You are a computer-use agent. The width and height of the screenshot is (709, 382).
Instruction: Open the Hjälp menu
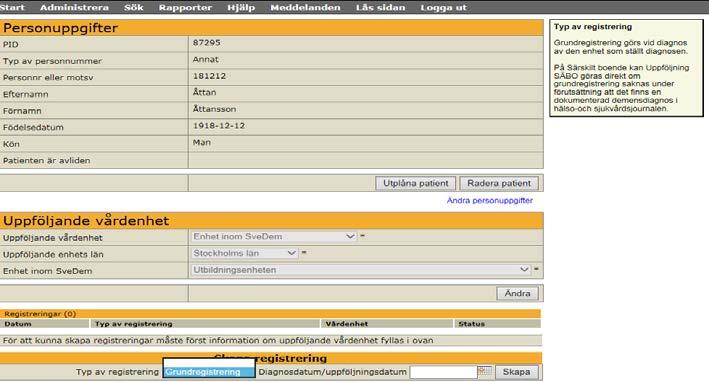click(241, 7)
